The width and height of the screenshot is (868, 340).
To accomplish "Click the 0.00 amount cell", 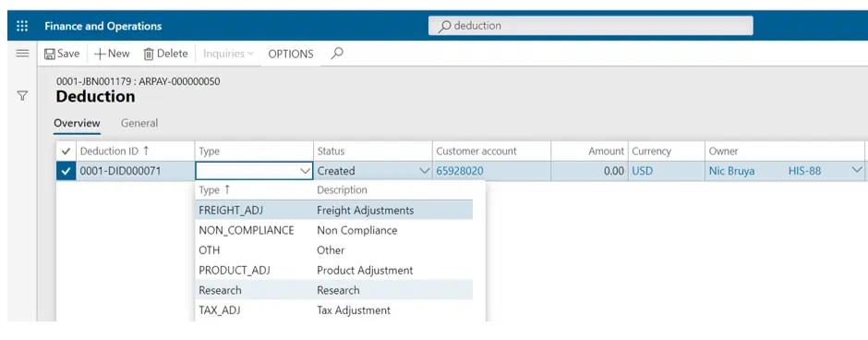I will [x=588, y=171].
